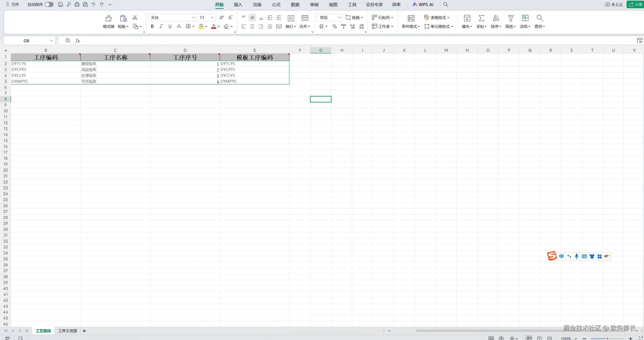This screenshot has width=644, height=340.
Task: Expand the font name dropdown (宋体)
Action: pyautogui.click(x=193, y=17)
